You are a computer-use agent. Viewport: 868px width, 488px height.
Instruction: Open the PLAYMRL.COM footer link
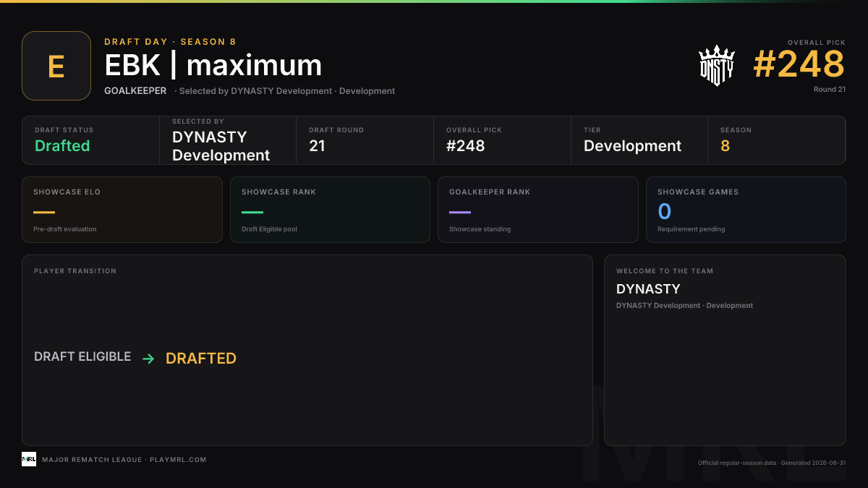tap(178, 460)
